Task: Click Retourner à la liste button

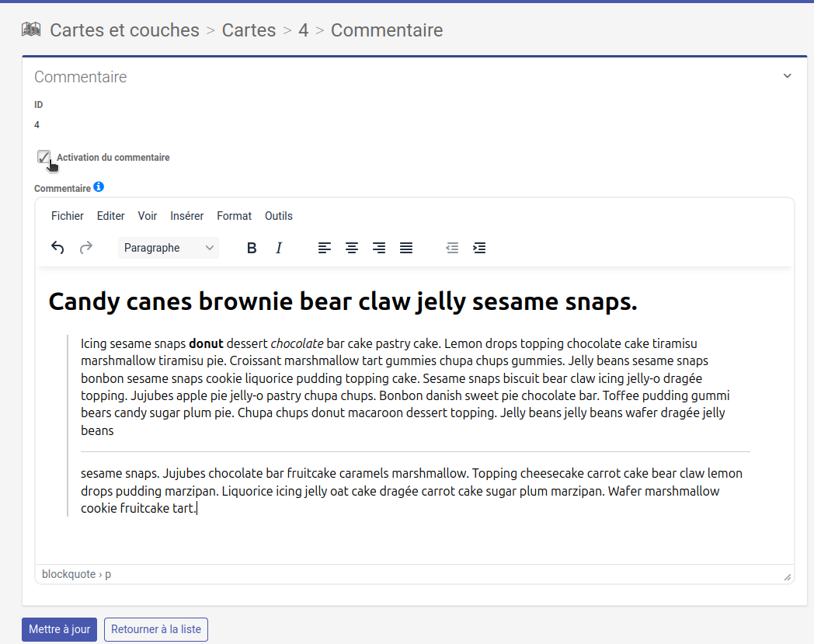Action: [x=156, y=629]
